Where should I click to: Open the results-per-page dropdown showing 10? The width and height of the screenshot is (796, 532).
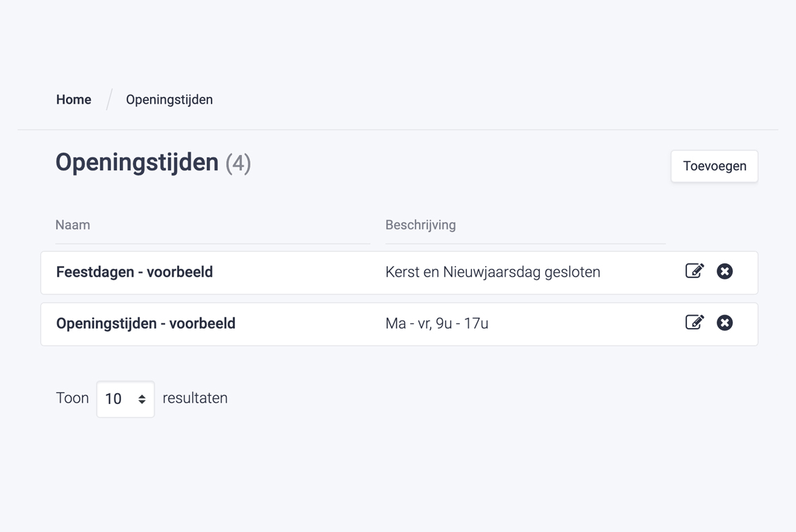125,399
